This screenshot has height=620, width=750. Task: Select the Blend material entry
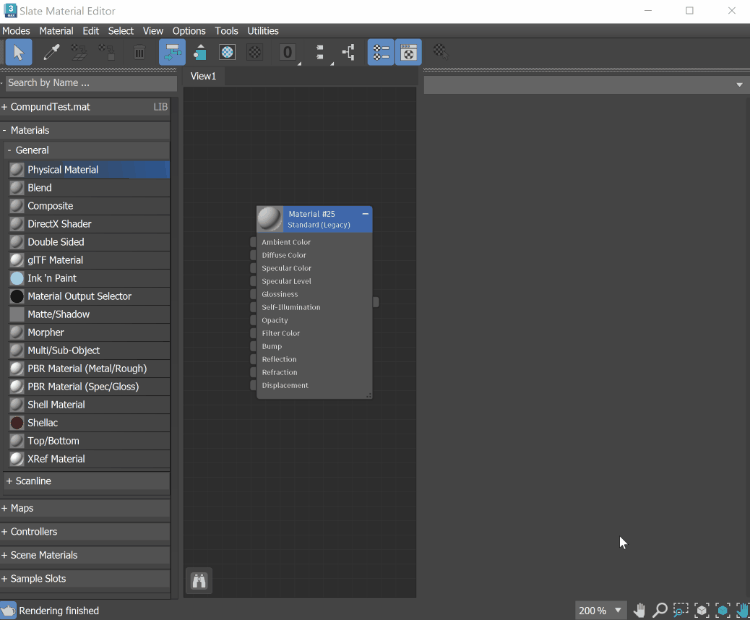click(89, 188)
